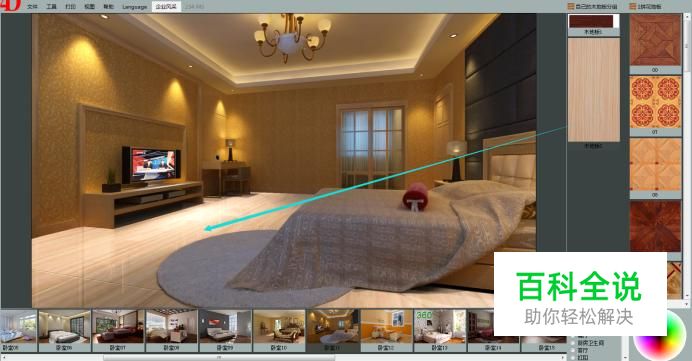Image resolution: width=692 pixels, height=361 pixels.
Task: Click the scene thumbnail strip horizontal scrollbar handle
Action: coord(219,358)
